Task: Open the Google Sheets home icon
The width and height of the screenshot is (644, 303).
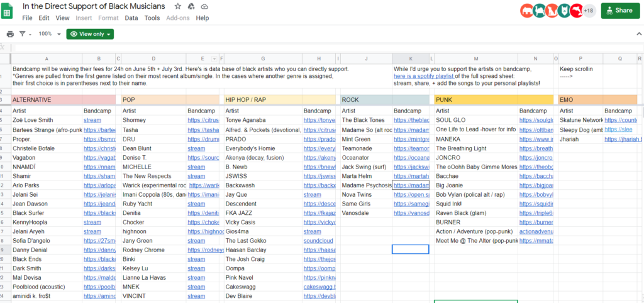Action: tap(8, 11)
